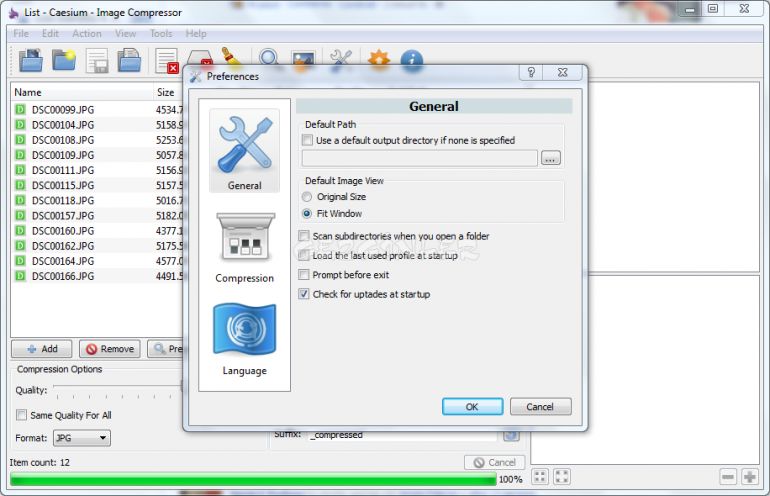Click the Size column header
Image resolution: width=770 pixels, height=496 pixels.
tap(168, 92)
